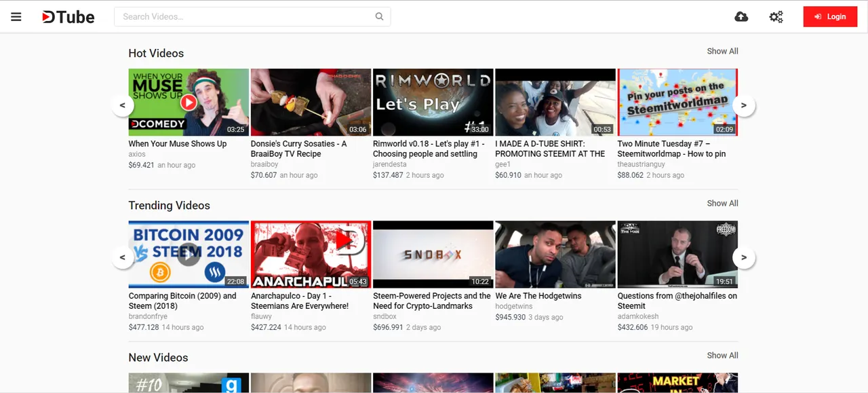
Task: Click the search magnifier icon
Action: (380, 17)
